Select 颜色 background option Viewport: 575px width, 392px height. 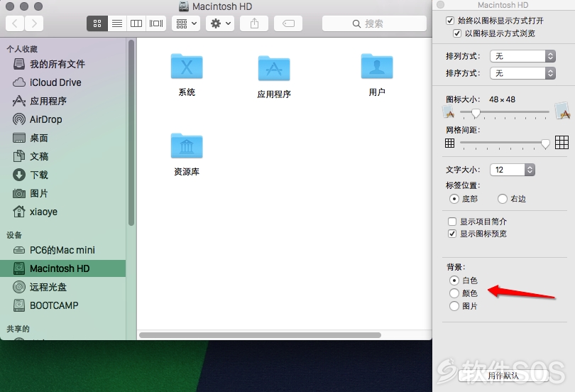pyautogui.click(x=454, y=293)
